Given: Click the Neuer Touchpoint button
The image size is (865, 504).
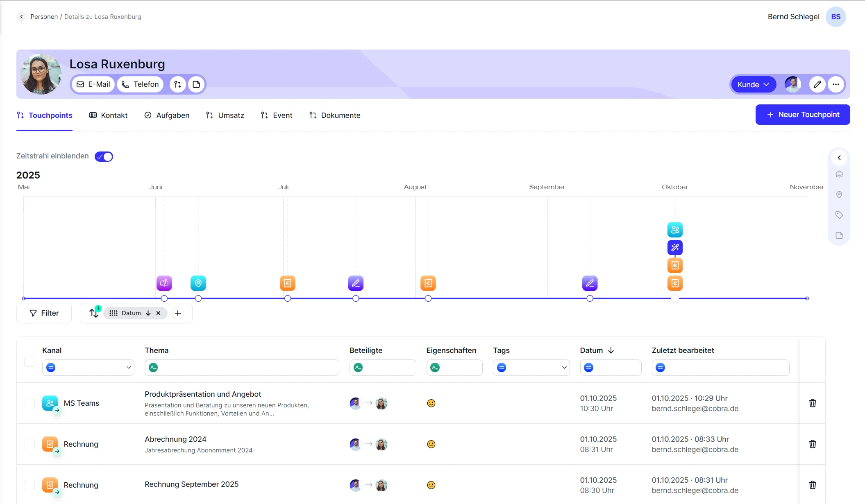Looking at the screenshot, I should tap(802, 115).
